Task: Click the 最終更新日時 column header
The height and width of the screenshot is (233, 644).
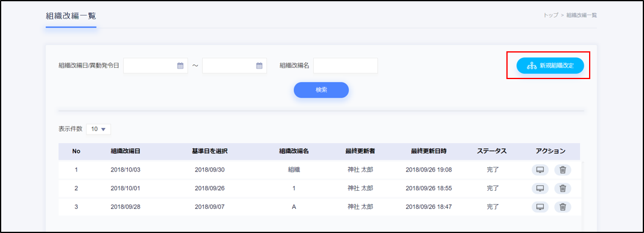Action: (429, 152)
